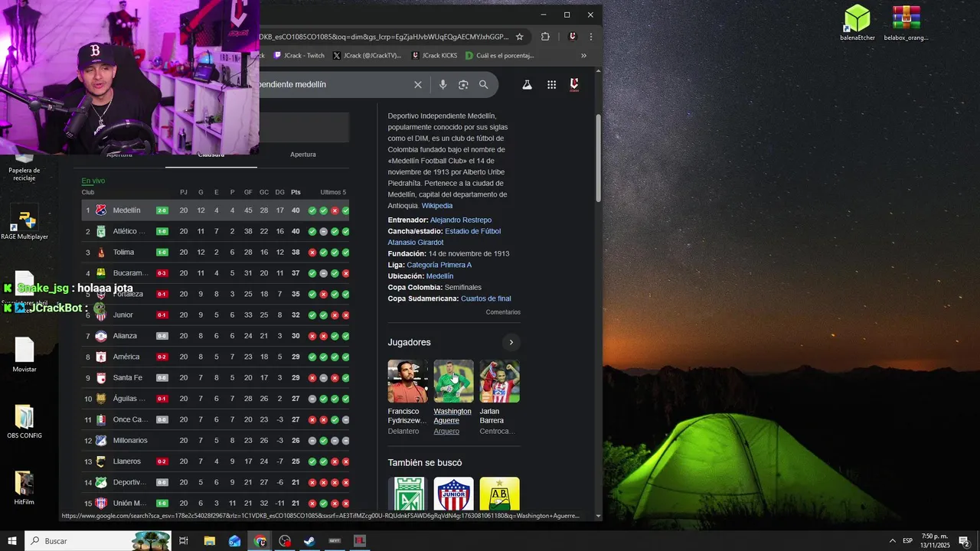Image resolution: width=980 pixels, height=551 pixels.
Task: Open the Wikipedia link in description
Action: point(437,206)
